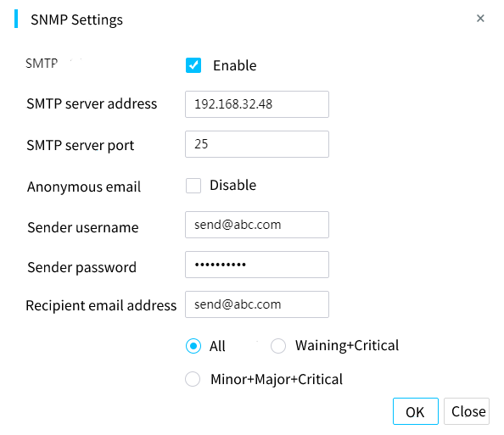Tick the Anonymous email Disable checkbox
Image resolution: width=504 pixels, height=435 pixels.
coord(193,186)
